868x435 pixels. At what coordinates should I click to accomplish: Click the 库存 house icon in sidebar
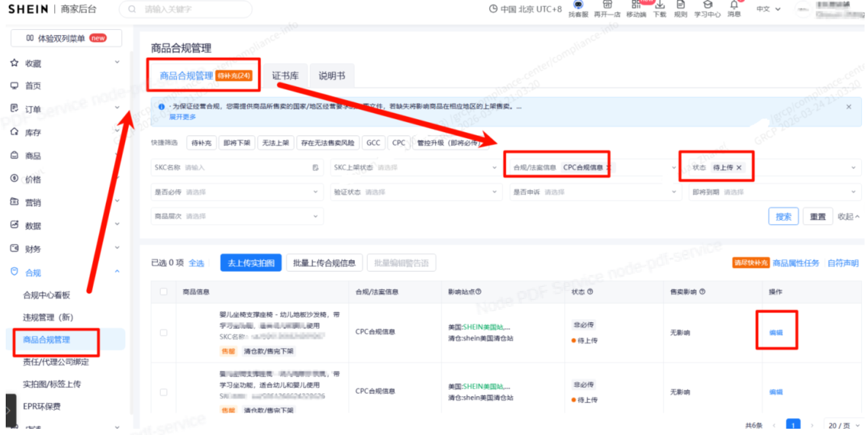pos(15,132)
